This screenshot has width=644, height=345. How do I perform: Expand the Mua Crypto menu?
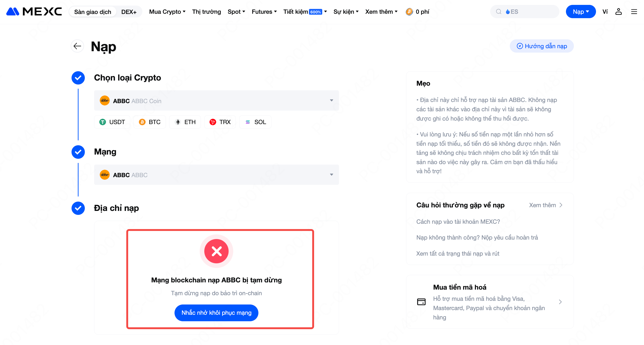coord(167,11)
